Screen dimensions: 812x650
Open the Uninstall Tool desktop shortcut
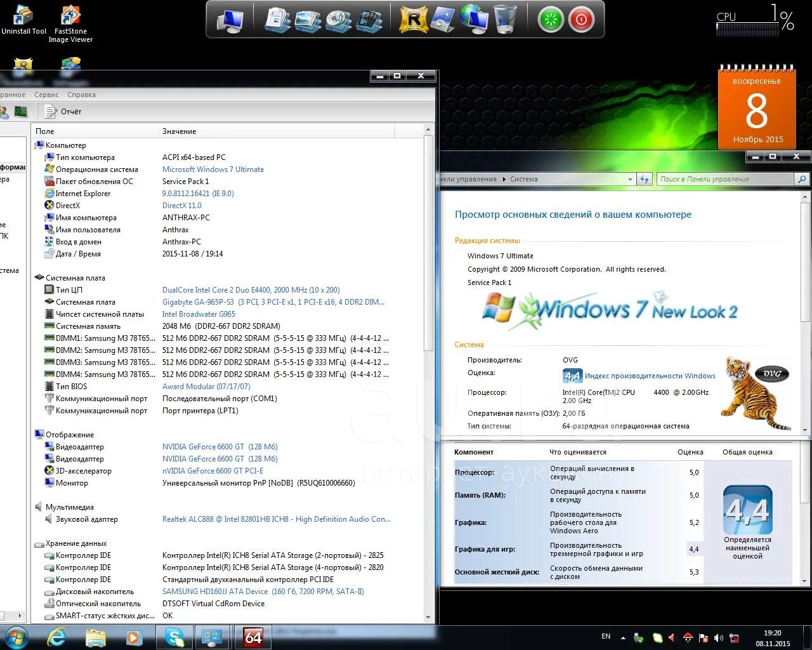click(x=23, y=20)
